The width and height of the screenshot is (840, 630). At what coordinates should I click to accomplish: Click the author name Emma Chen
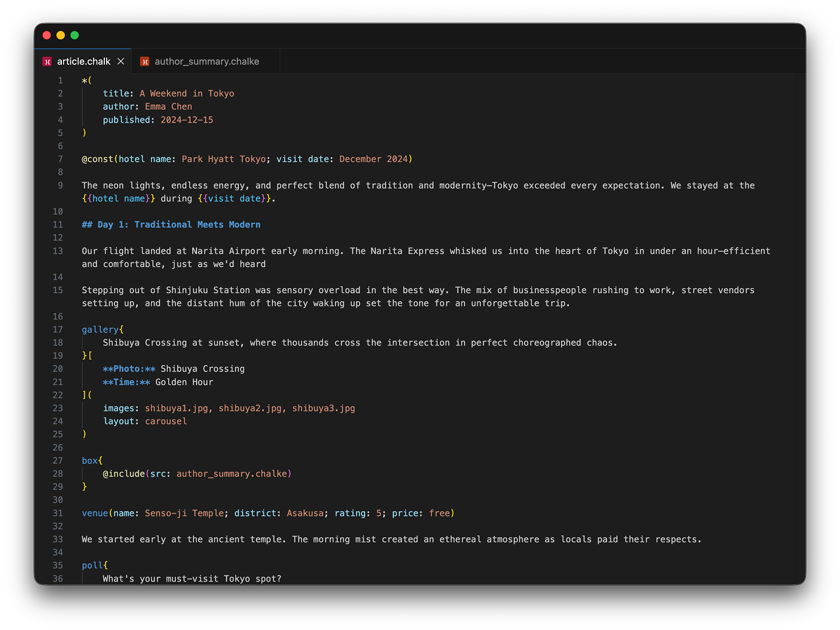(x=168, y=106)
